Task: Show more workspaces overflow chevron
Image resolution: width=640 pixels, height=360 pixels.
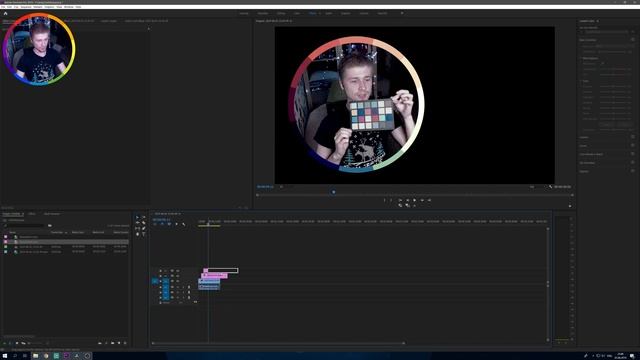Action: tap(402, 13)
